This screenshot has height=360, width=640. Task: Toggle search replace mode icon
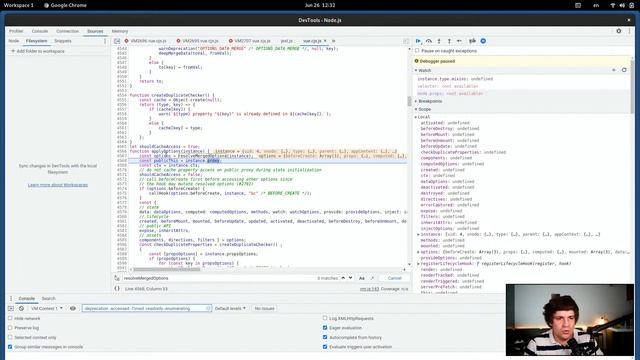click(x=117, y=278)
